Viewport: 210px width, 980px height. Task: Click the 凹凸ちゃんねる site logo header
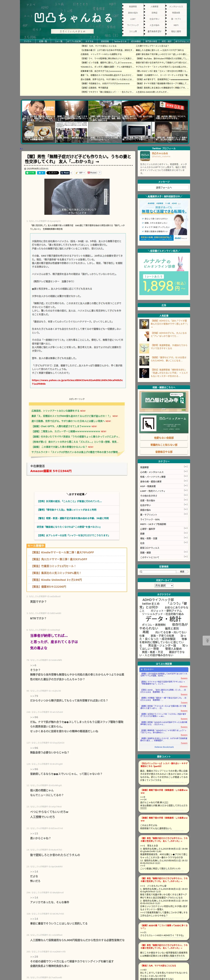(x=73, y=18)
